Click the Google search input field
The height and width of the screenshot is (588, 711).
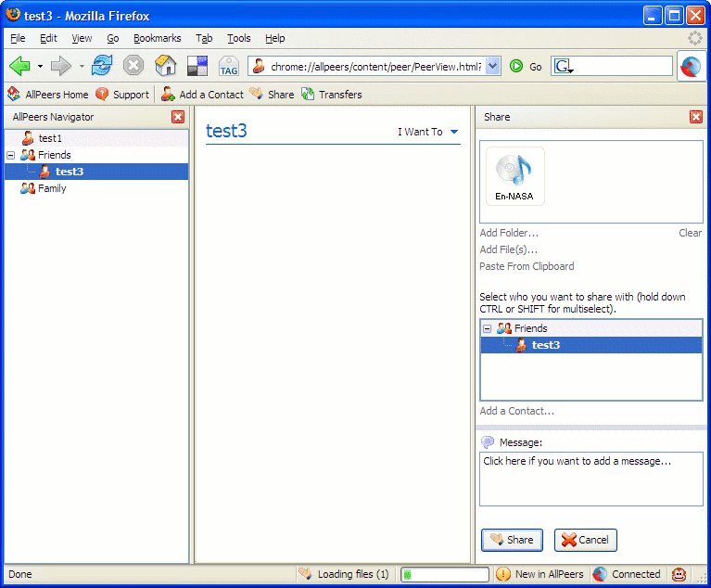point(623,66)
